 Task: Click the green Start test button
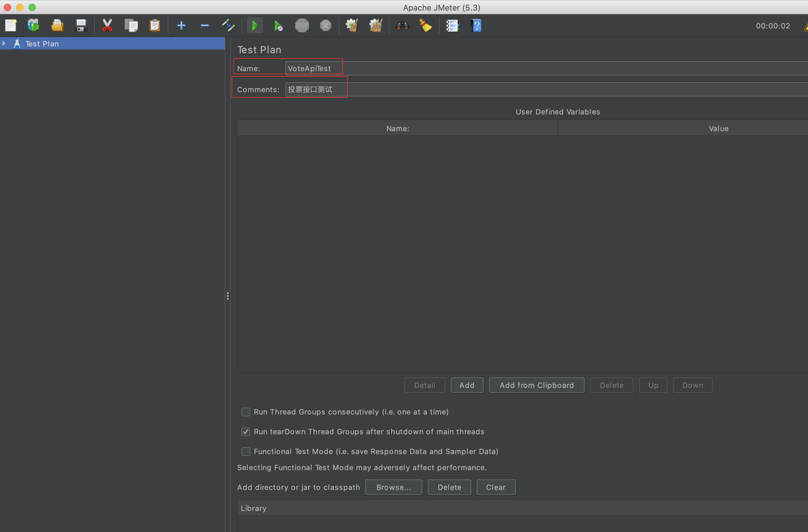(254, 26)
